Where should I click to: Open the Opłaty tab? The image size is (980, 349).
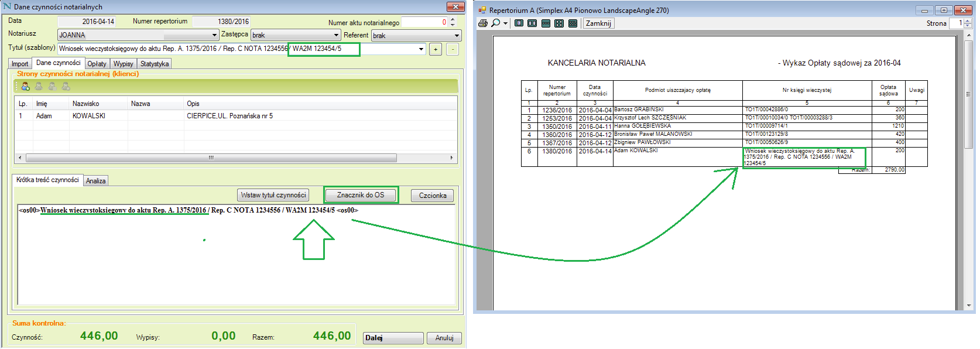pos(97,64)
